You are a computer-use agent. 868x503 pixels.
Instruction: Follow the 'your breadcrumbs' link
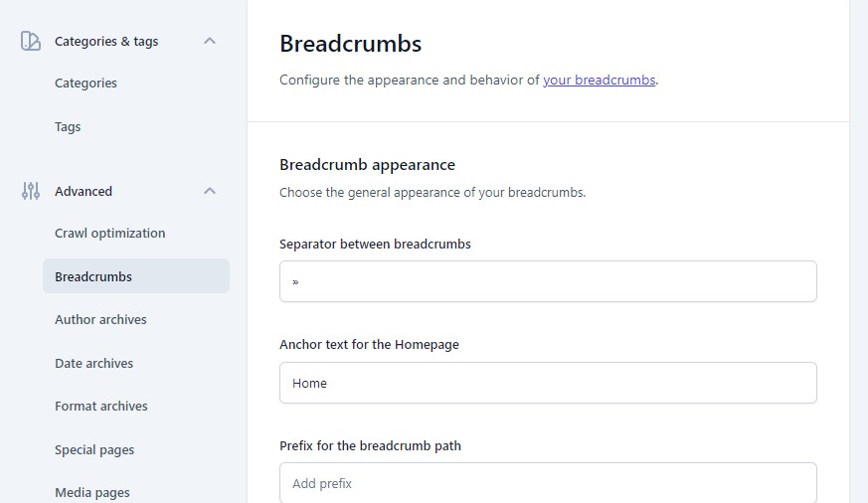(599, 80)
